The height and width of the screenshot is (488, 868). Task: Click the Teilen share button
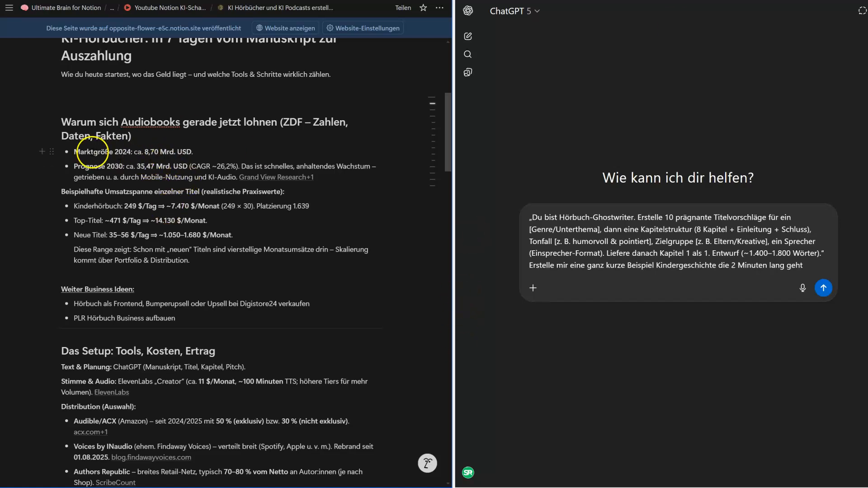point(403,8)
